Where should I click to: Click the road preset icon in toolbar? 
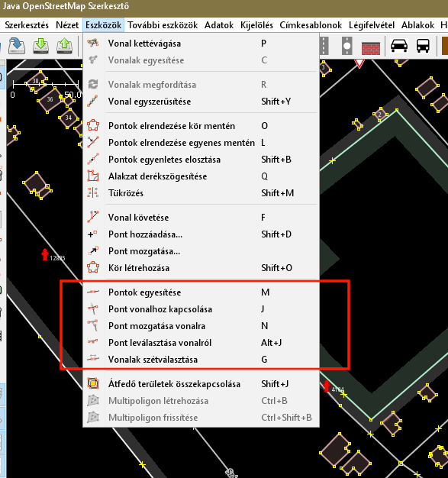click(324, 46)
